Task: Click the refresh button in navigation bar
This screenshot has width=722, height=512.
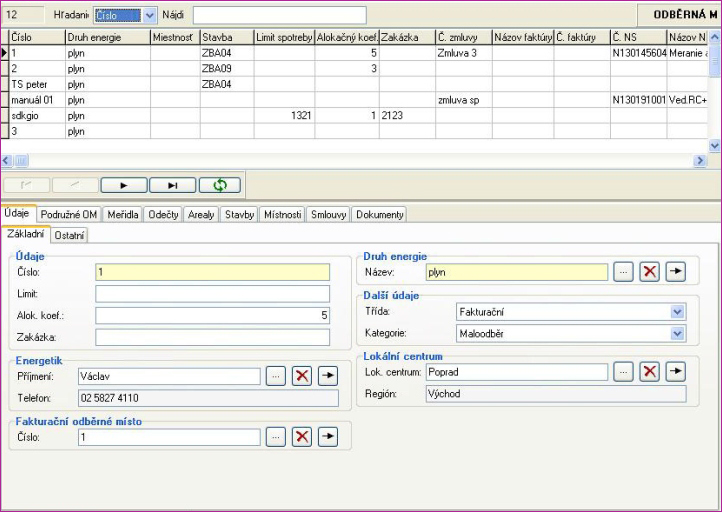Action: click(219, 185)
